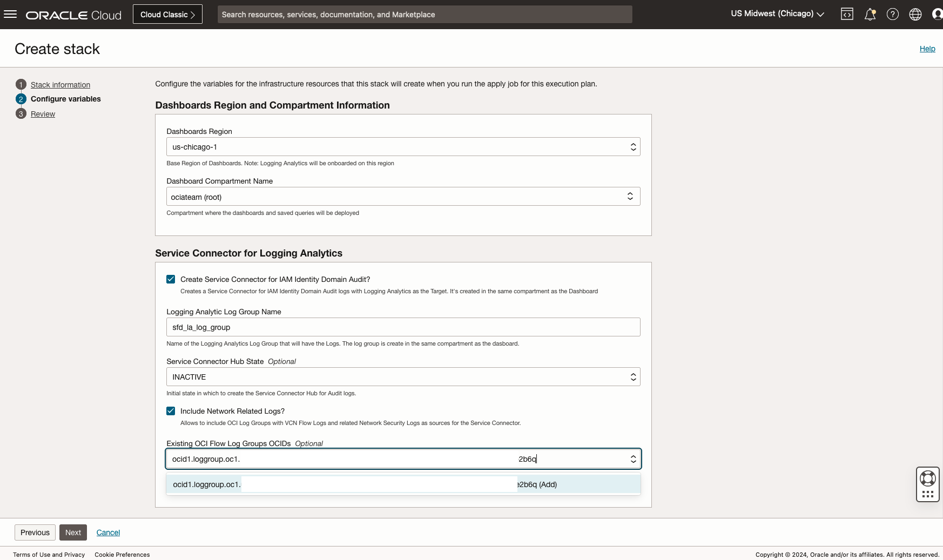Open the Help link
This screenshot has width=943, height=560.
[x=927, y=48]
